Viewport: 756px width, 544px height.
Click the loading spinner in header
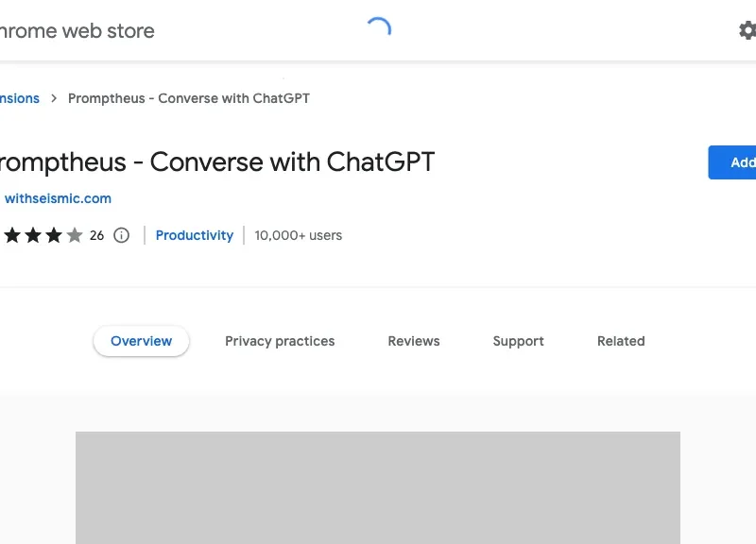378,30
